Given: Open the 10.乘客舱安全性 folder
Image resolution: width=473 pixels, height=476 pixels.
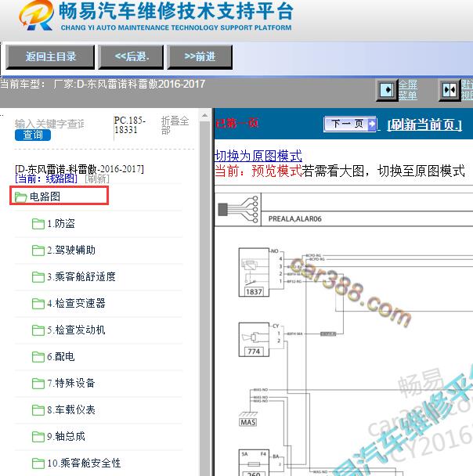Looking at the screenshot, I should coord(84,463).
